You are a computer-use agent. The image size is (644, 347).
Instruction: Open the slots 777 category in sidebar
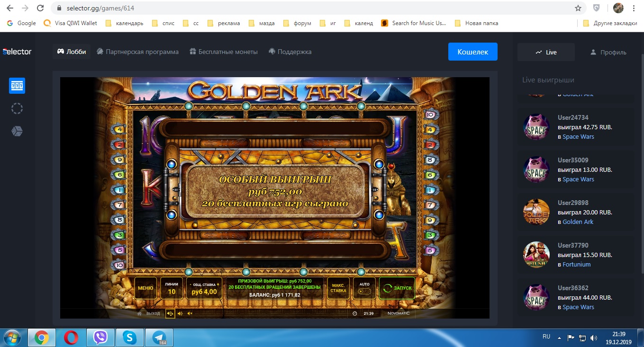point(17,86)
